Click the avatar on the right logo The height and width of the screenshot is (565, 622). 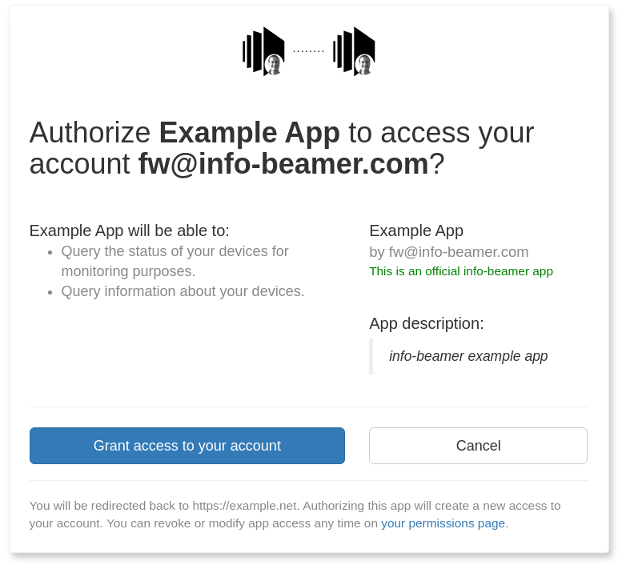point(365,65)
